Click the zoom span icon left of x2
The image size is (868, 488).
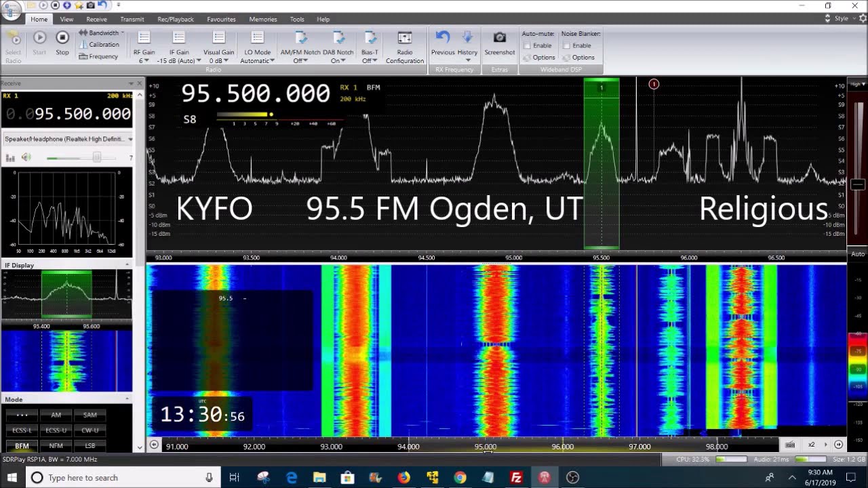point(790,445)
